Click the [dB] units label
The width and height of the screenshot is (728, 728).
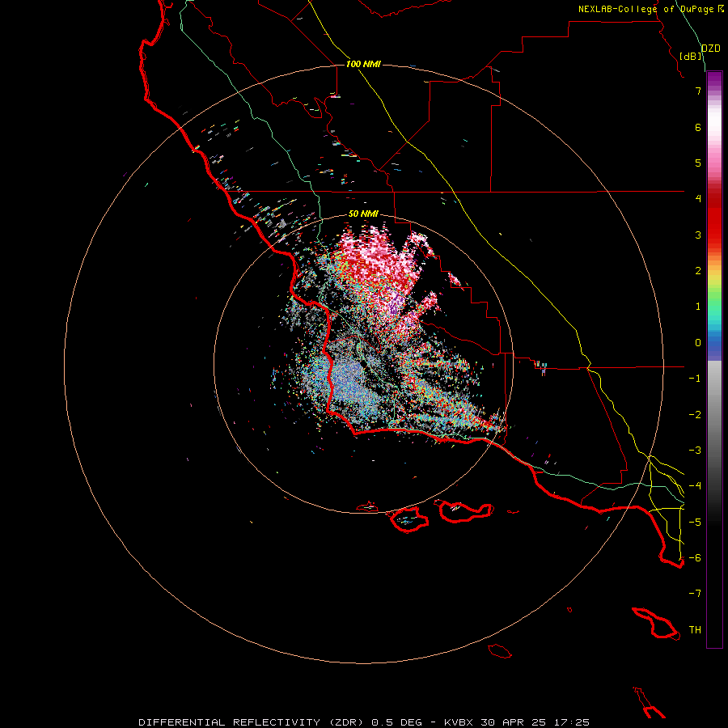pos(691,56)
